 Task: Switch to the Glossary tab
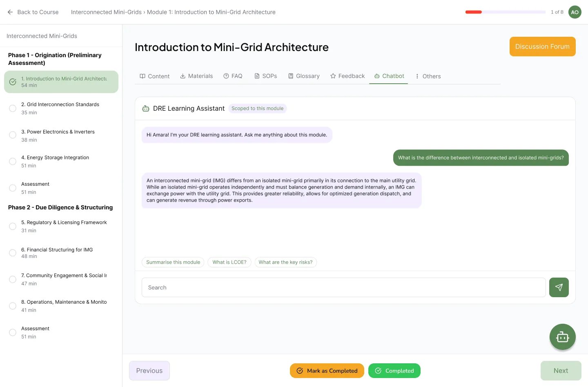(304, 76)
